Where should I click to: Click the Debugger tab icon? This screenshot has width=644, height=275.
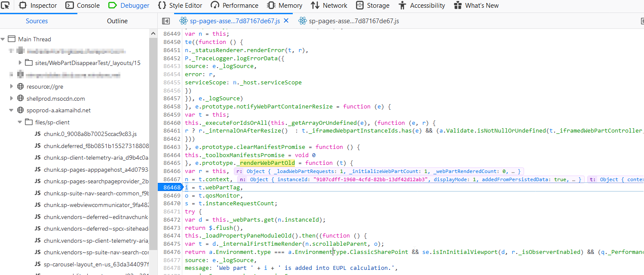pos(112,6)
